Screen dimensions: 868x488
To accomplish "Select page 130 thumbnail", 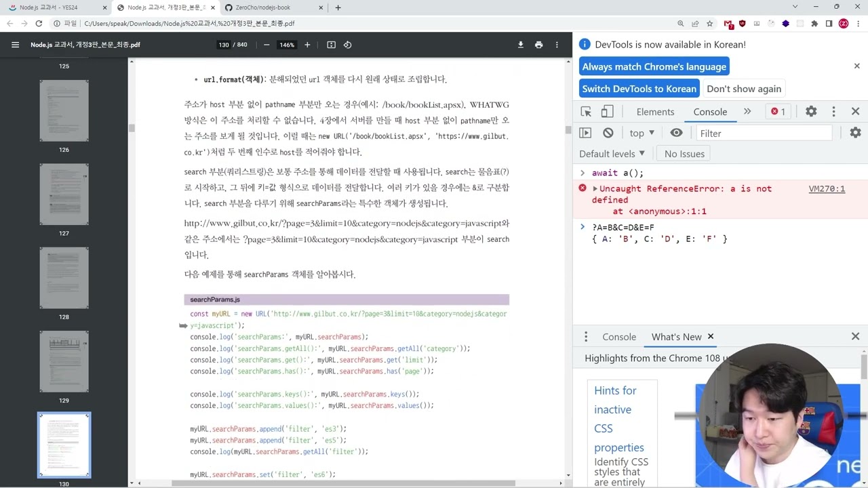I will coord(64,445).
